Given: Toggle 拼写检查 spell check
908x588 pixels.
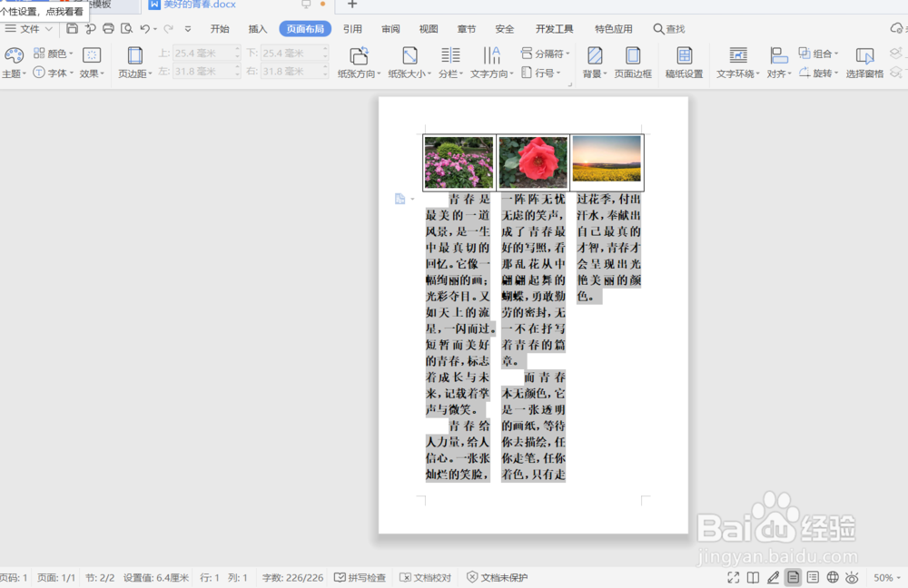Looking at the screenshot, I should 360,577.
